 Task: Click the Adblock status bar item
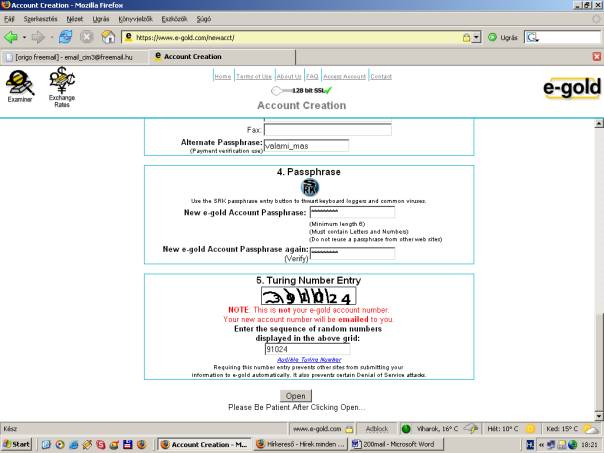tap(378, 427)
